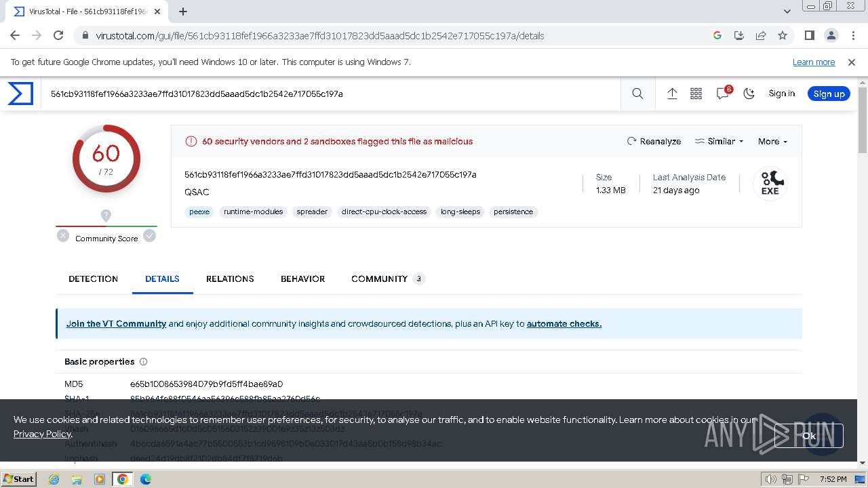Switch to the COMMUNITY tab
Screen dimensions: 868x488
(x=387, y=279)
